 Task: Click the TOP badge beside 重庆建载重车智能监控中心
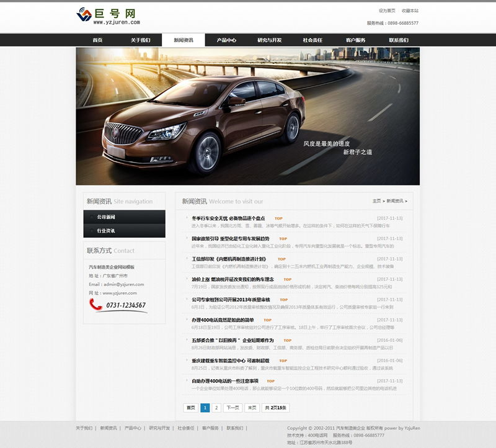[292, 361]
